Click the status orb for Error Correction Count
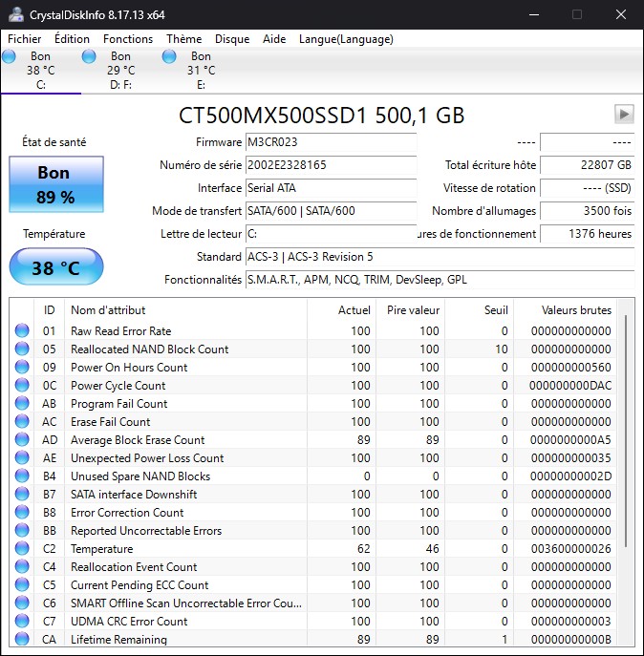This screenshot has height=656, width=644. 22,512
